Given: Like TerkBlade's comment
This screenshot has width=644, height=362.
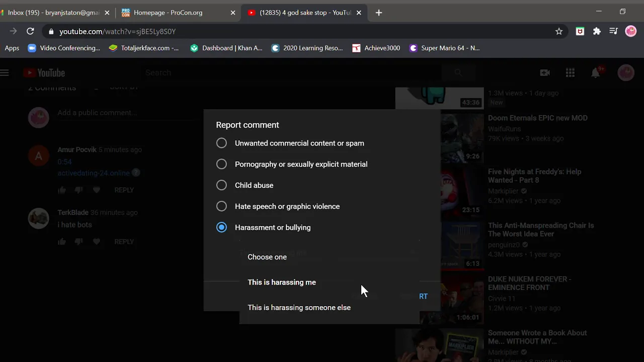Looking at the screenshot, I should point(62,242).
